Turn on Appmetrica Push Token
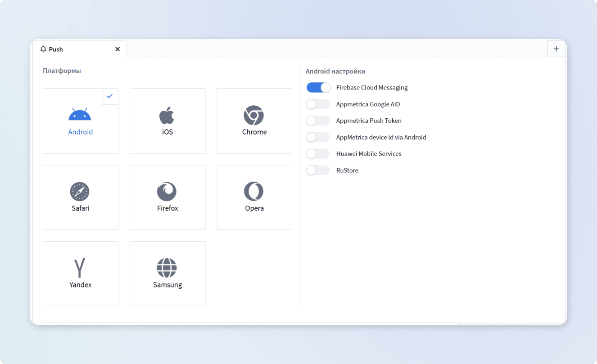The width and height of the screenshot is (597, 364). (x=318, y=121)
